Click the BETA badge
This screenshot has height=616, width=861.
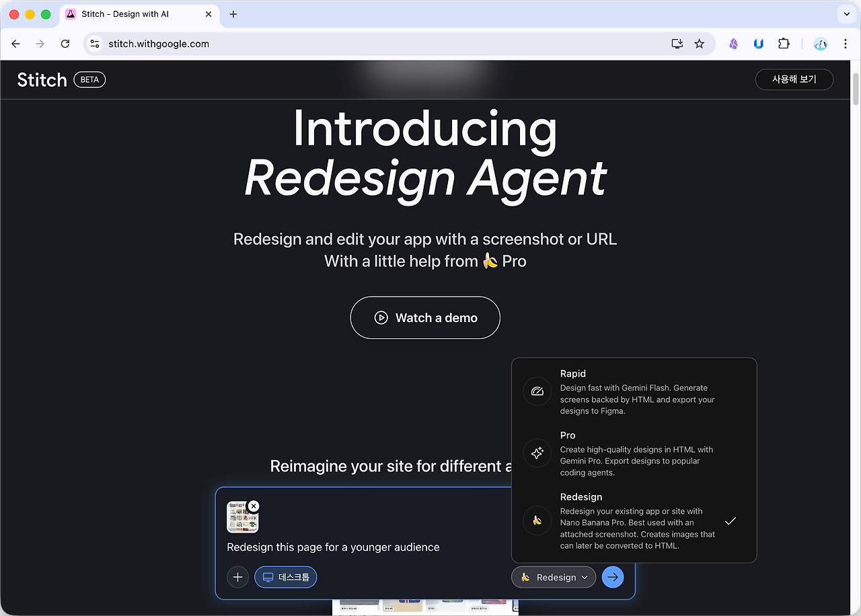(89, 79)
